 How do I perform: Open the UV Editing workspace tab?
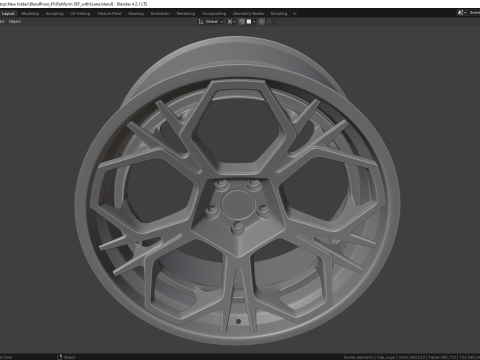tap(80, 14)
